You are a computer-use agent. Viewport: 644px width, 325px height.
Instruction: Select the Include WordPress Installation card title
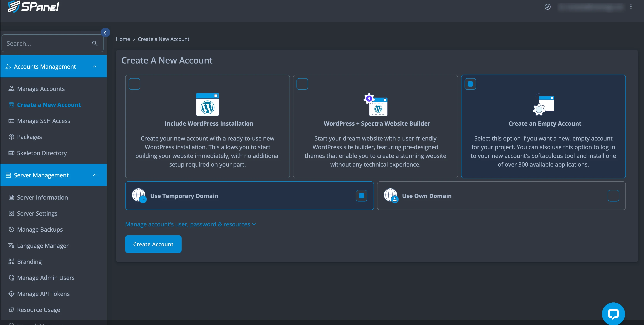tap(209, 123)
